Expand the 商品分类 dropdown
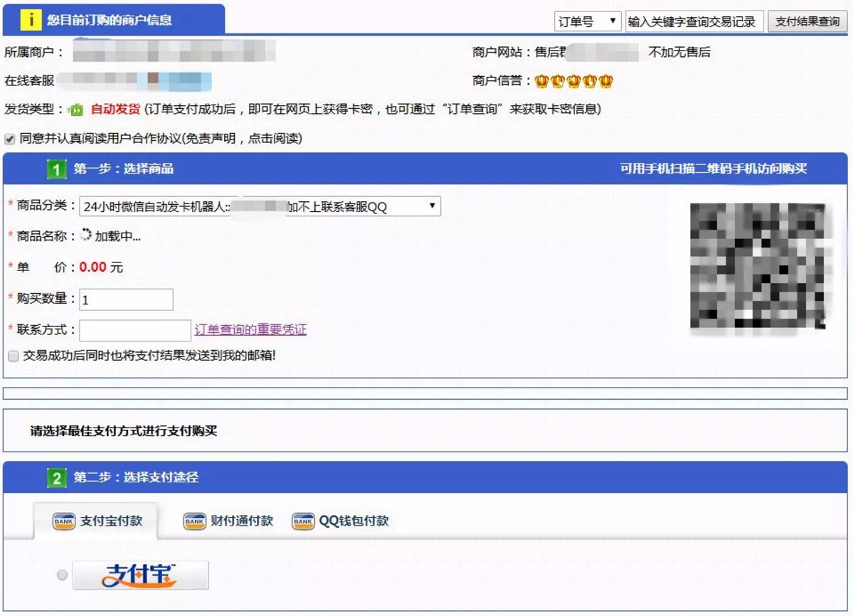The image size is (853, 616). tap(260, 206)
